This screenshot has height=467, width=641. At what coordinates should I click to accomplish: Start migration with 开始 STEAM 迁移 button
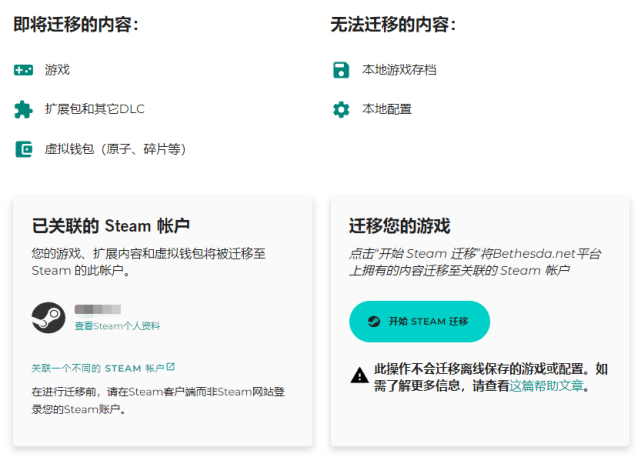coord(419,322)
